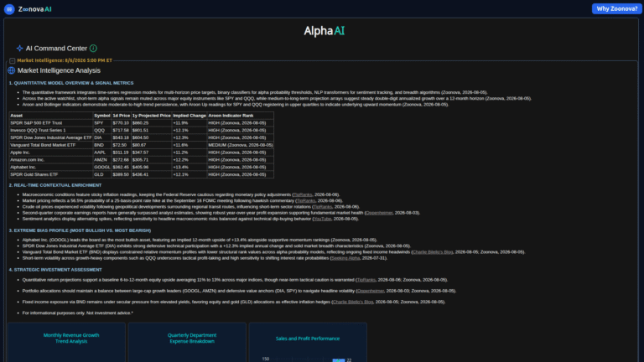Click the BND symbol cell

101,145
